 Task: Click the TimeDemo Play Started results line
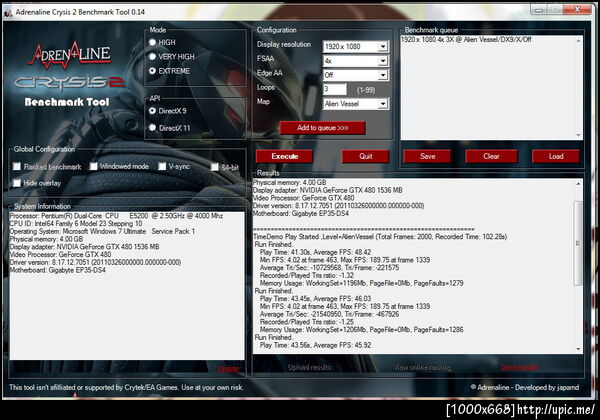380,237
